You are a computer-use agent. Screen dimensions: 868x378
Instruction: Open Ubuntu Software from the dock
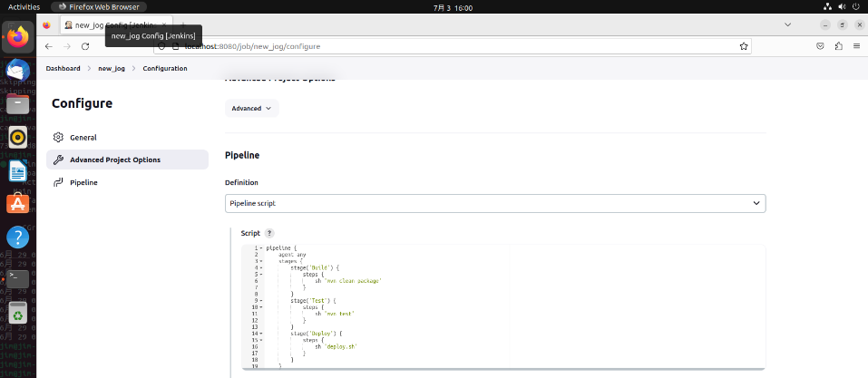(x=18, y=204)
